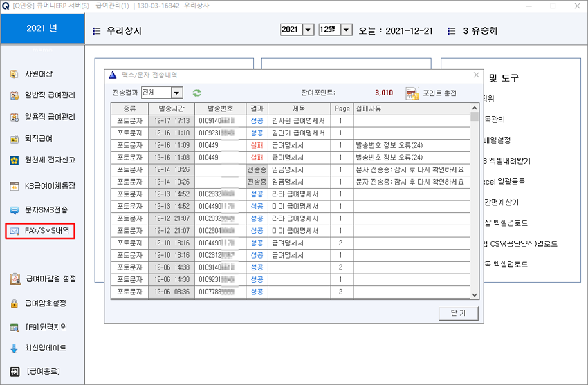
Task: Click the KB급여이체통장 sidebar icon
Action: tap(15, 185)
